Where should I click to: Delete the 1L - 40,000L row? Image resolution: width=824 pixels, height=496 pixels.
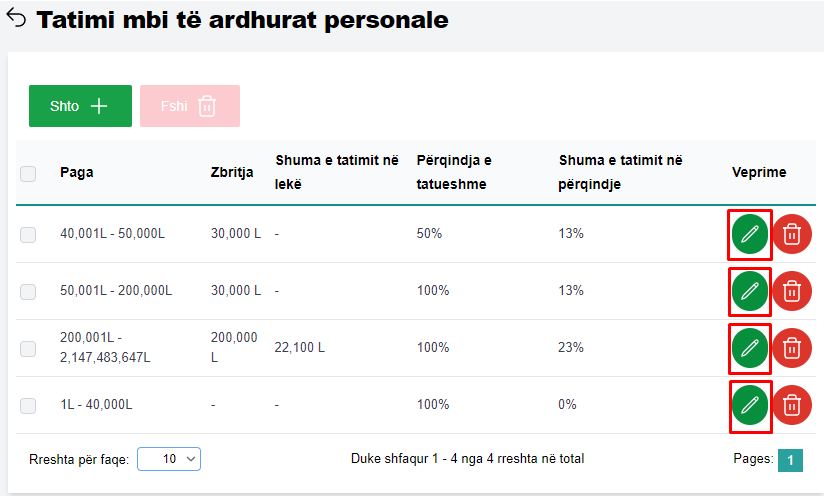(792, 405)
